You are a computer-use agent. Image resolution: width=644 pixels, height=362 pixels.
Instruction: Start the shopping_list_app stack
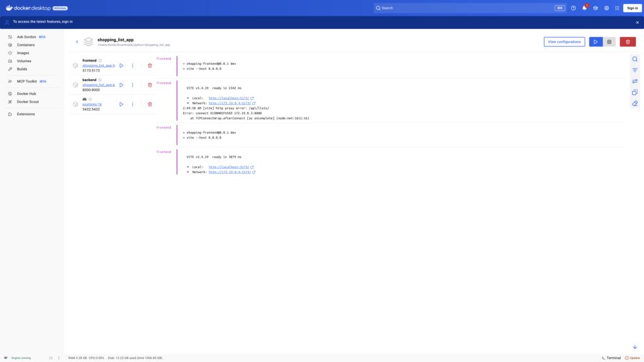click(x=596, y=42)
